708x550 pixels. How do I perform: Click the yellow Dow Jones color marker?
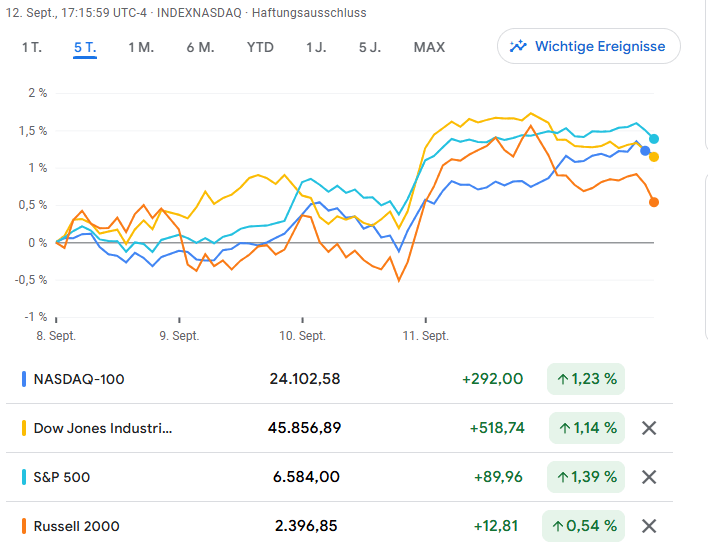pos(24,428)
